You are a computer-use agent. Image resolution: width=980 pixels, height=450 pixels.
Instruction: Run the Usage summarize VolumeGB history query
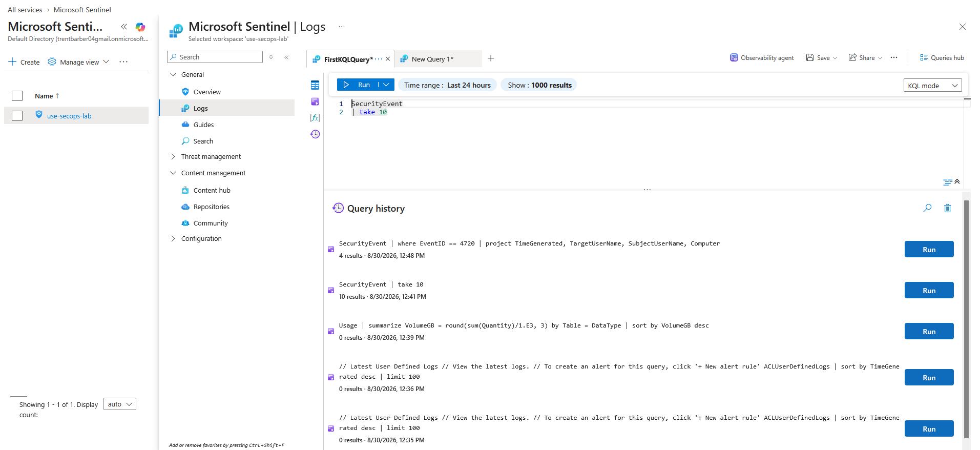click(929, 331)
